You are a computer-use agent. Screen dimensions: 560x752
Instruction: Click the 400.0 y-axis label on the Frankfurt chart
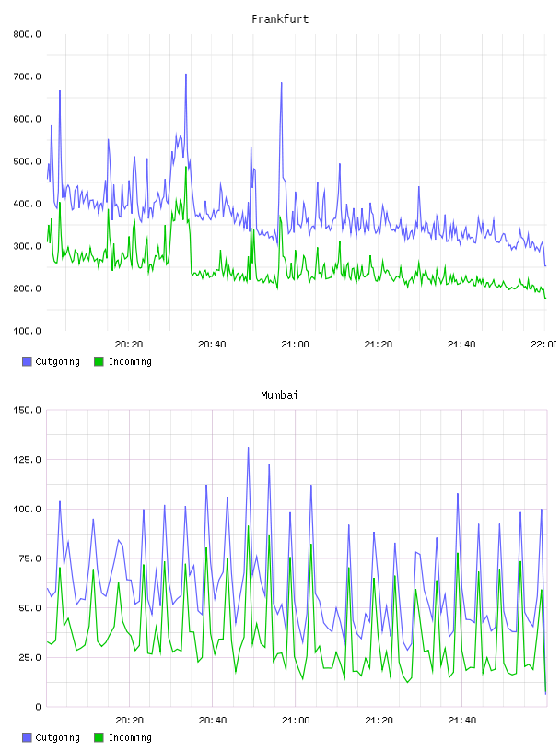coord(27,204)
